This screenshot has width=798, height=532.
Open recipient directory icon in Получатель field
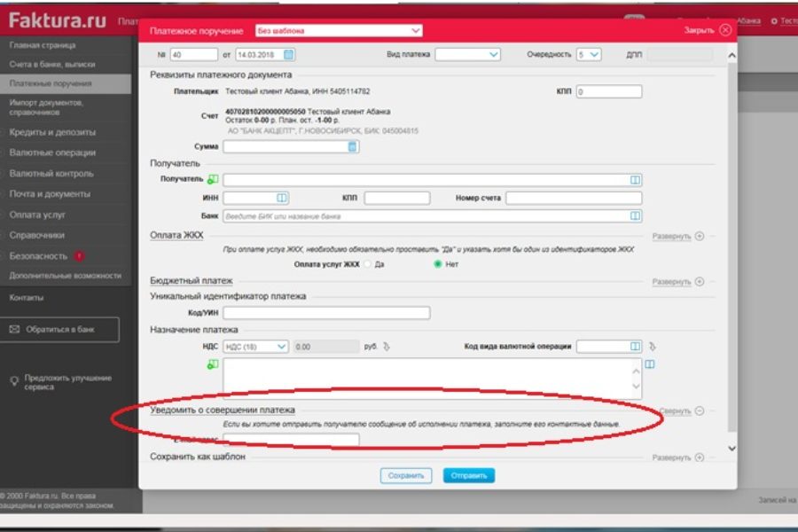(635, 180)
